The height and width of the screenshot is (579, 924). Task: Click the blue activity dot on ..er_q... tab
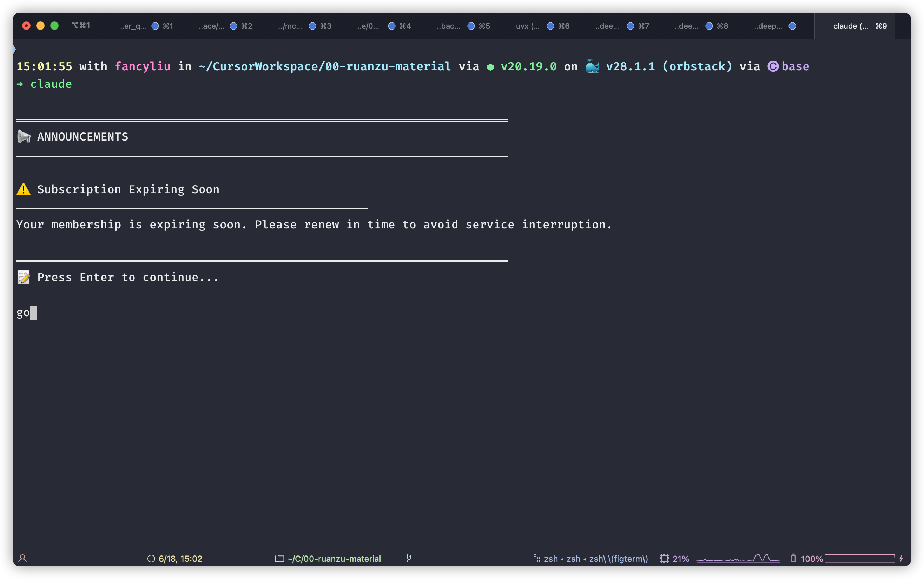coord(155,26)
